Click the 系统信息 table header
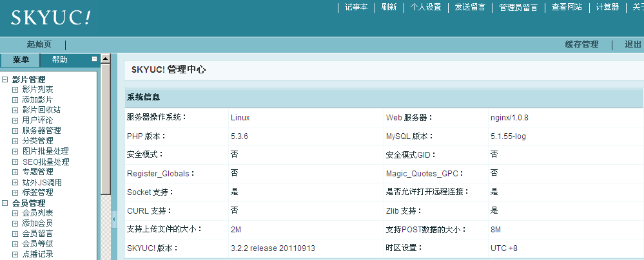The width and height of the screenshot is (644, 260). click(x=384, y=98)
